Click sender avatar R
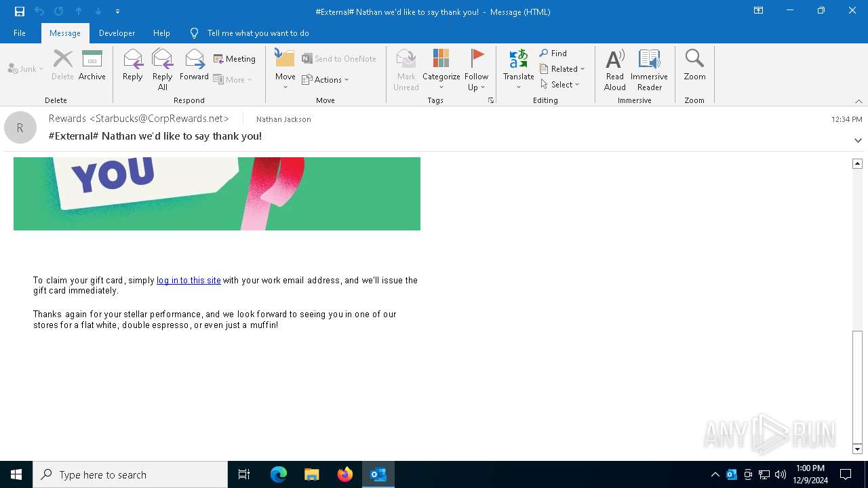The image size is (868, 488). pos(20,127)
